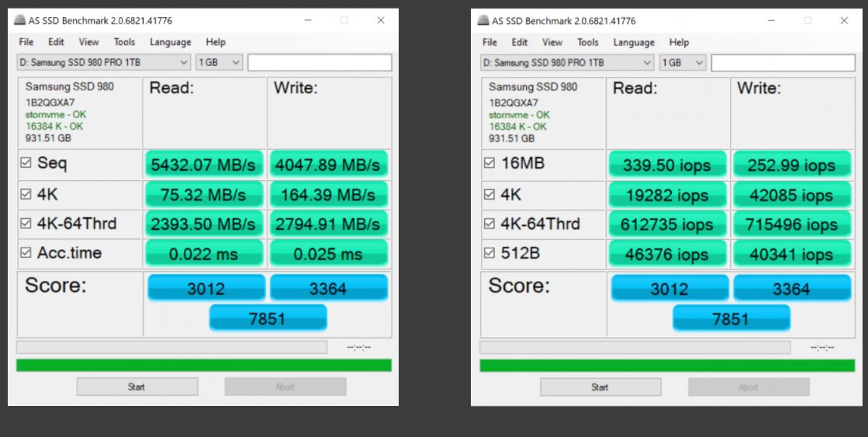
Task: Click stornvme - OK text in left window
Action: (x=55, y=115)
